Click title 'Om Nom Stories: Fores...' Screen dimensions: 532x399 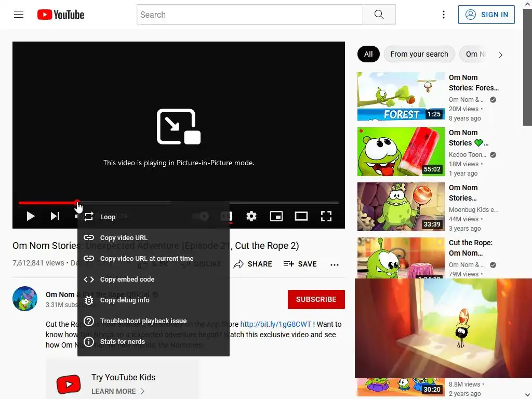pyautogui.click(x=474, y=83)
